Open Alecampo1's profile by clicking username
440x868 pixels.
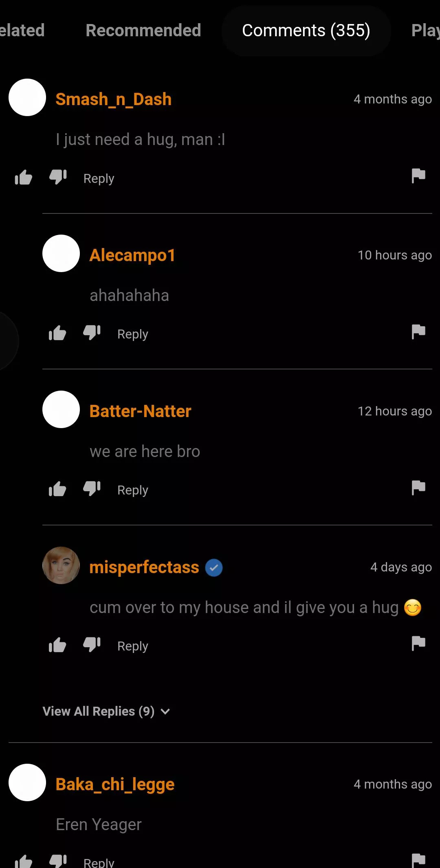pos(132,255)
